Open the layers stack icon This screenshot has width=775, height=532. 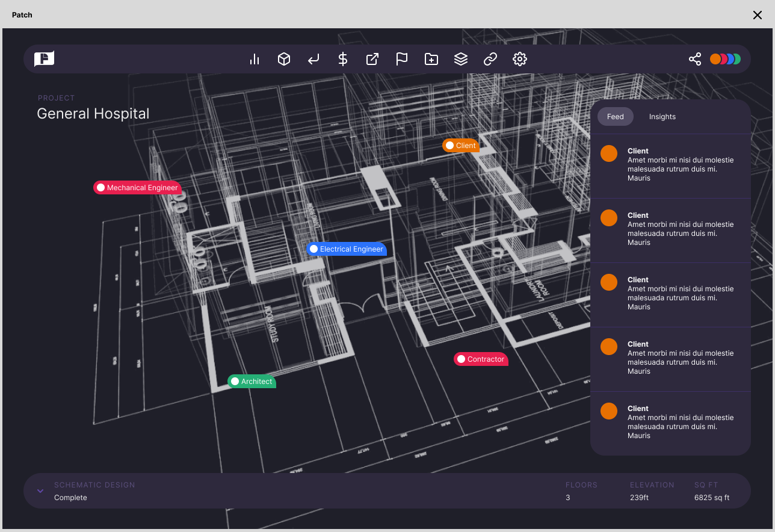pos(461,59)
